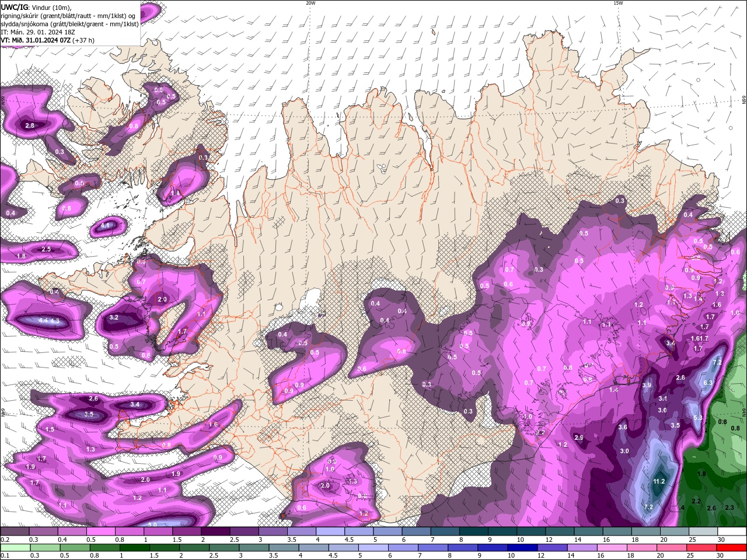Select the purple 12 mm rain legend swatch
The width and height of the screenshot is (747, 560).
551,547
